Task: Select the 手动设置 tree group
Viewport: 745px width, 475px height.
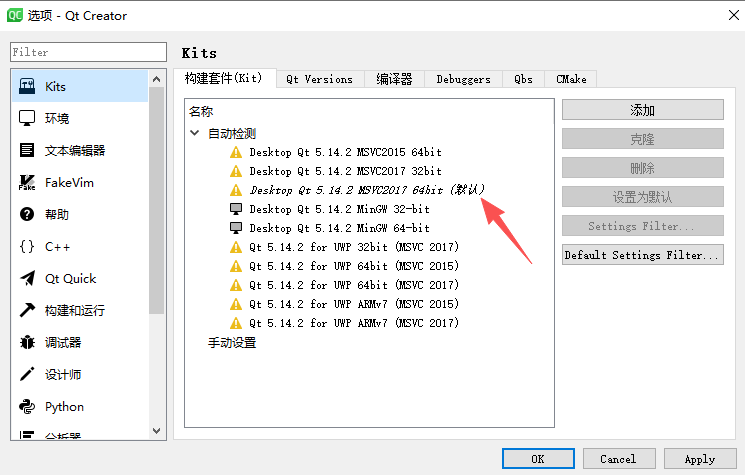Action: coord(232,342)
